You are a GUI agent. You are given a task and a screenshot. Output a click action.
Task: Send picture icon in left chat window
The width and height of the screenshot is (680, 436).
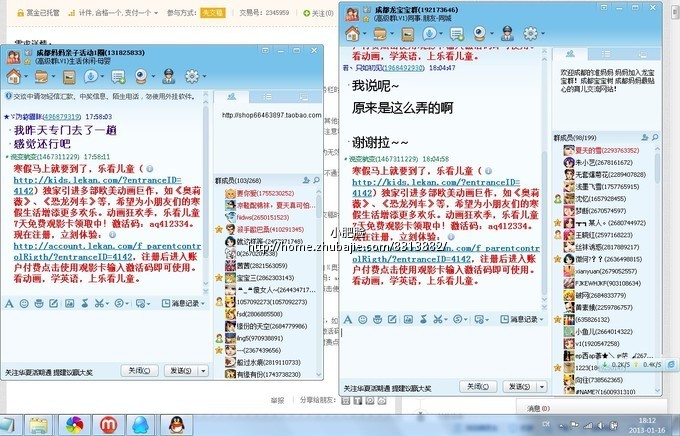(x=69, y=304)
